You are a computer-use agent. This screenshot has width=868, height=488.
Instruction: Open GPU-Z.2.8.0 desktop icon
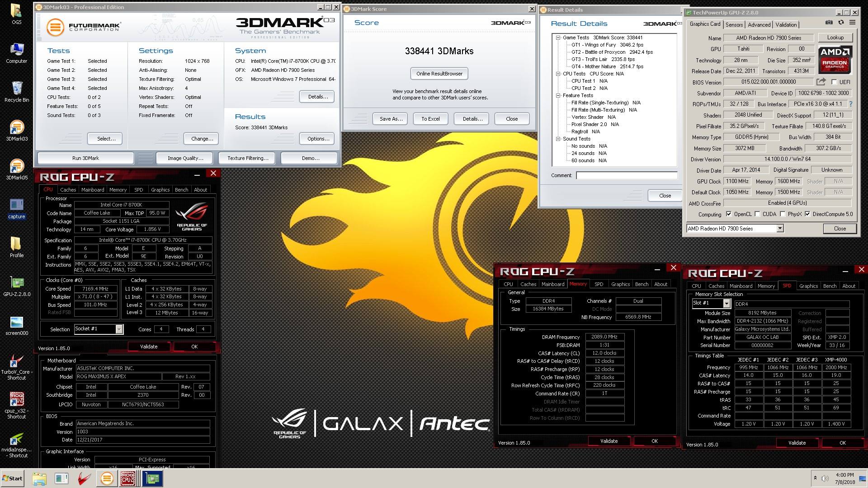pyautogui.click(x=17, y=286)
